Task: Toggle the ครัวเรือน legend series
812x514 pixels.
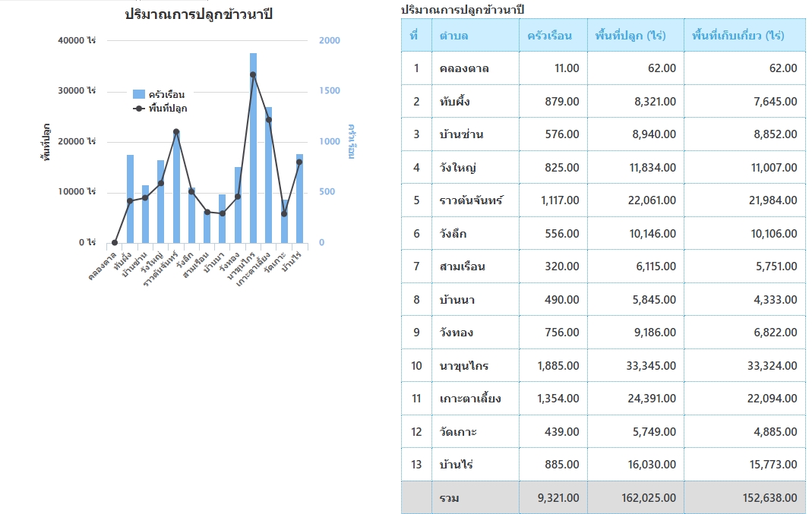Action: 166,95
